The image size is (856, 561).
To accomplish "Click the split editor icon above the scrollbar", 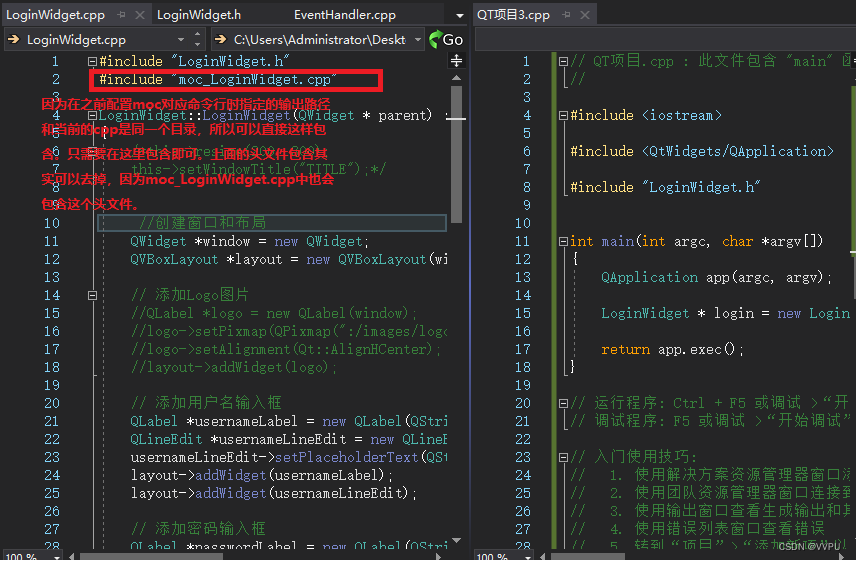I will point(456,61).
